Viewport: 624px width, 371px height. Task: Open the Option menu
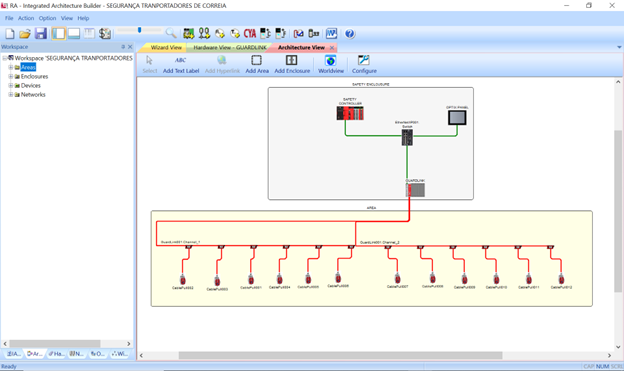click(47, 18)
